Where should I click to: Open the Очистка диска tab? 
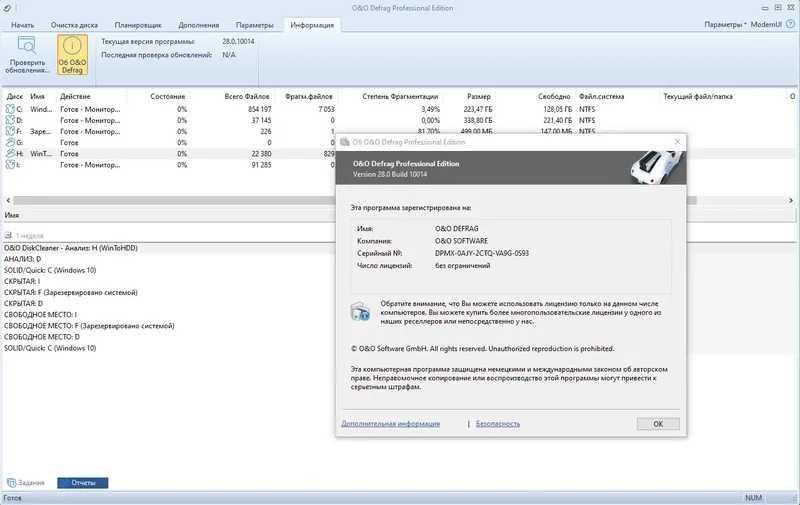coord(74,24)
